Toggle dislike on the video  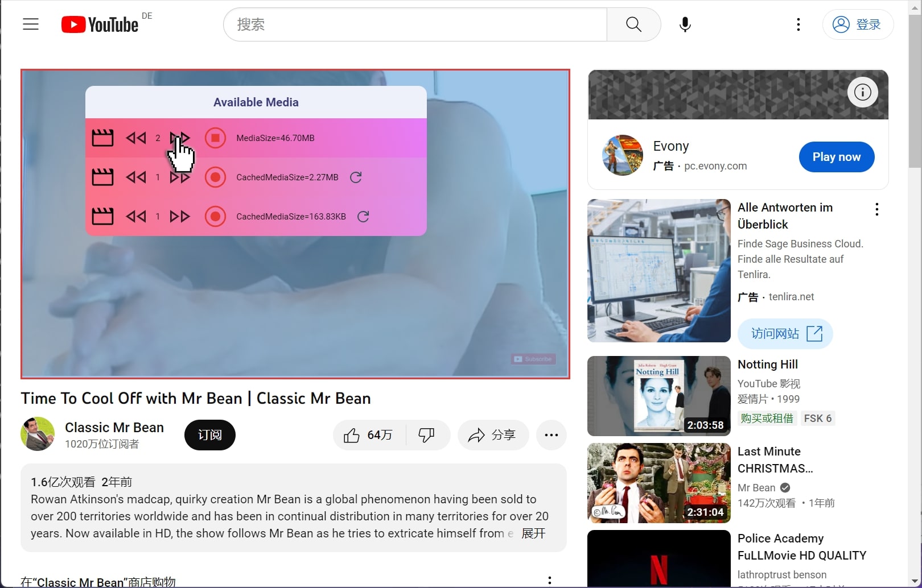tap(427, 435)
